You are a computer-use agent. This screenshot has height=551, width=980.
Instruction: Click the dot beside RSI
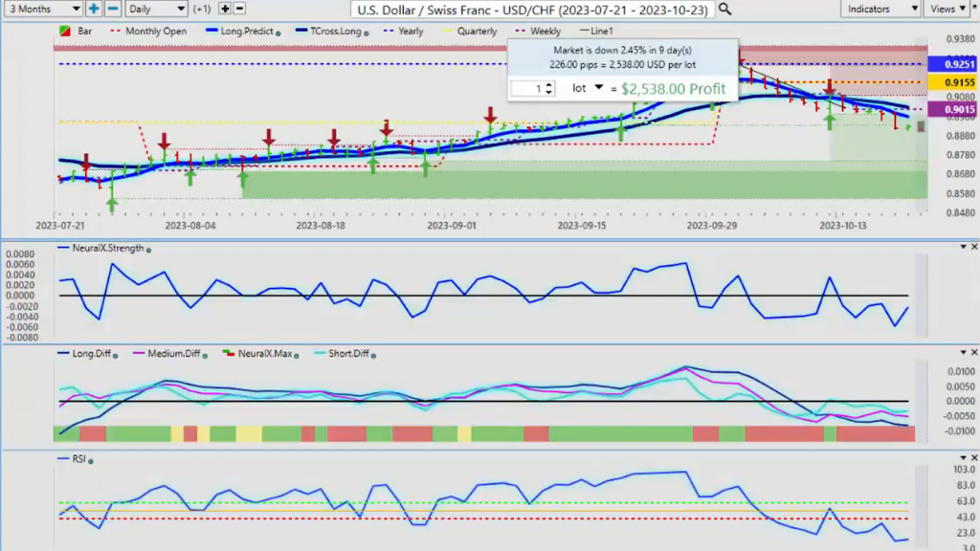pos(91,461)
